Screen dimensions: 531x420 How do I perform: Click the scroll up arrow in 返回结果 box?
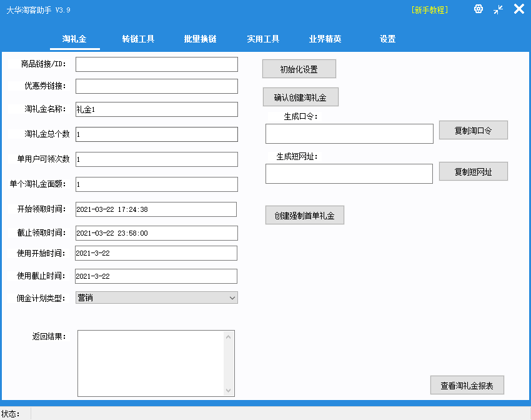[228, 337]
